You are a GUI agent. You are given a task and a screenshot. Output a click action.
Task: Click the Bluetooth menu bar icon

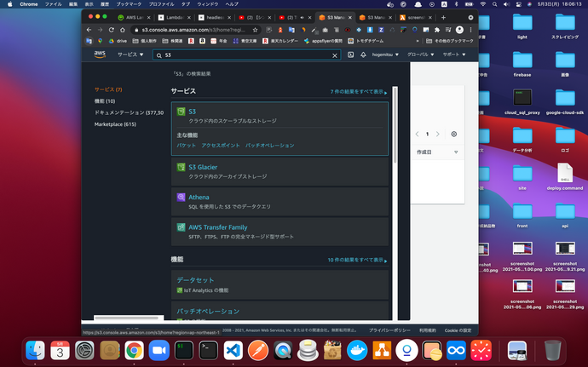point(457,4)
